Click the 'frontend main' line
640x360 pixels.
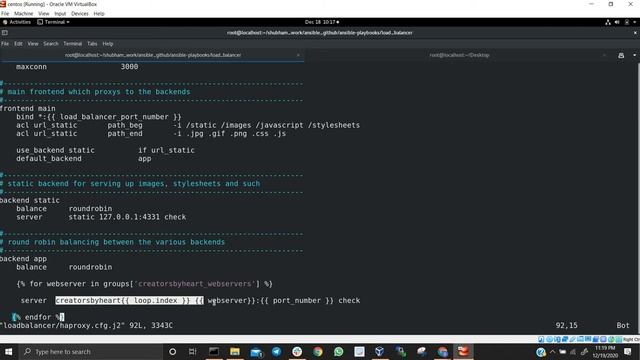tap(27, 109)
